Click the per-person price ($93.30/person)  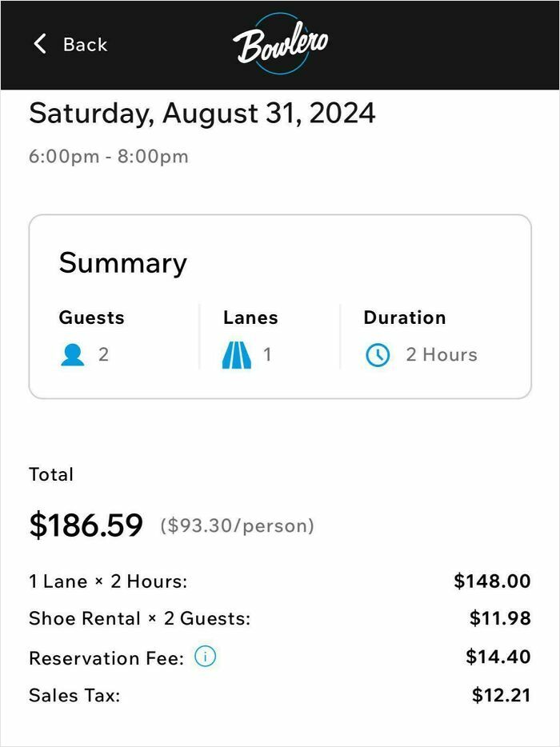coord(236,525)
